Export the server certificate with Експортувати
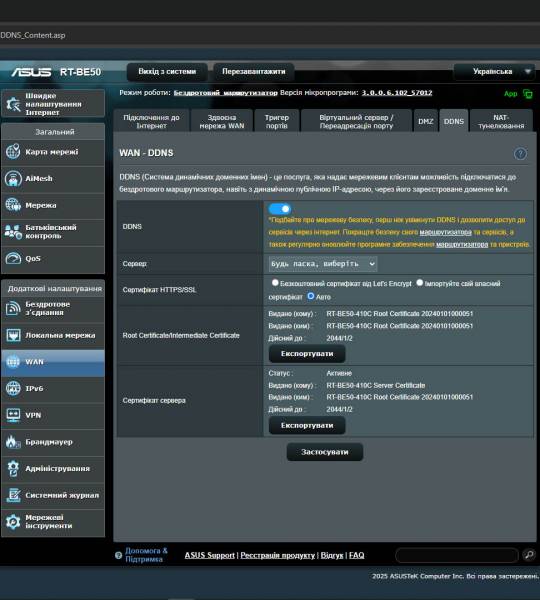540x600 pixels. tap(307, 425)
